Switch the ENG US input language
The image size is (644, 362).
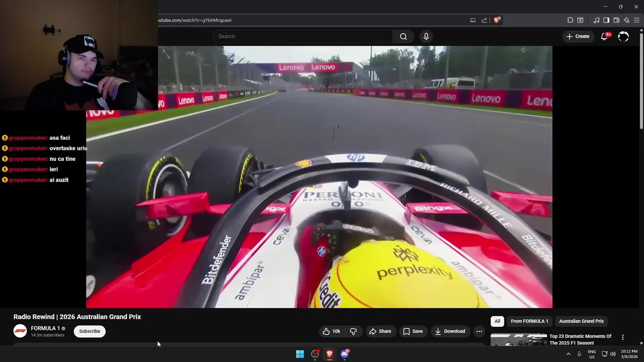(592, 354)
